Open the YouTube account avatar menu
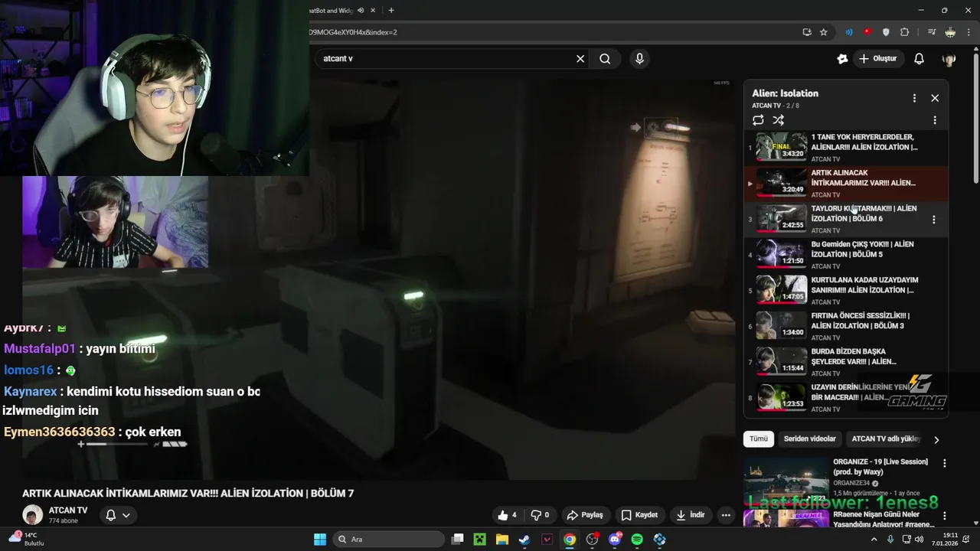 pyautogui.click(x=949, y=59)
